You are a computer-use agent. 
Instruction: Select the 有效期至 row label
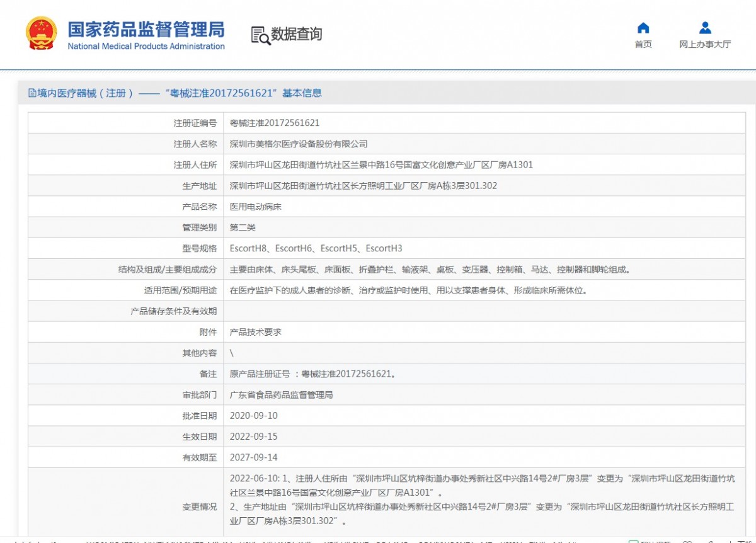[200, 458]
